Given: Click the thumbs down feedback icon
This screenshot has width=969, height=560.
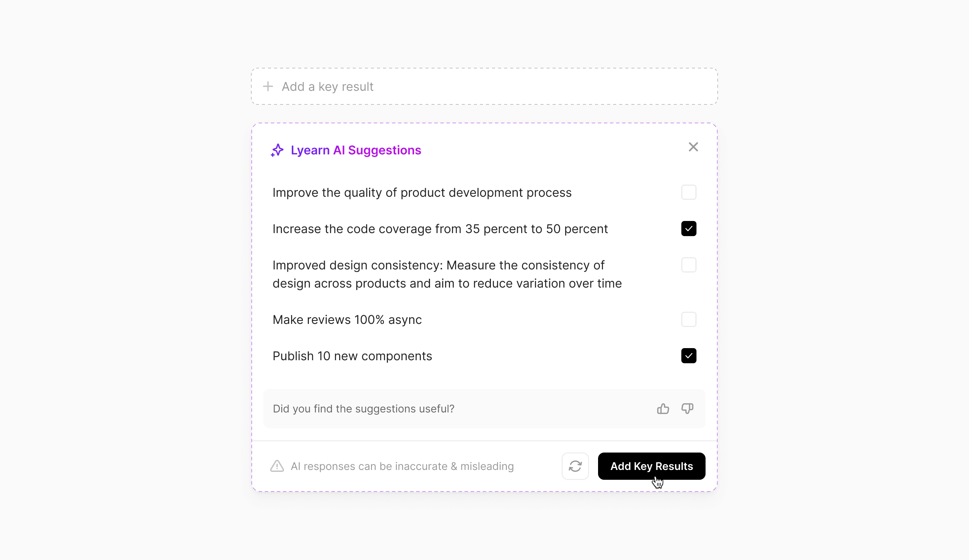Looking at the screenshot, I should tap(687, 409).
